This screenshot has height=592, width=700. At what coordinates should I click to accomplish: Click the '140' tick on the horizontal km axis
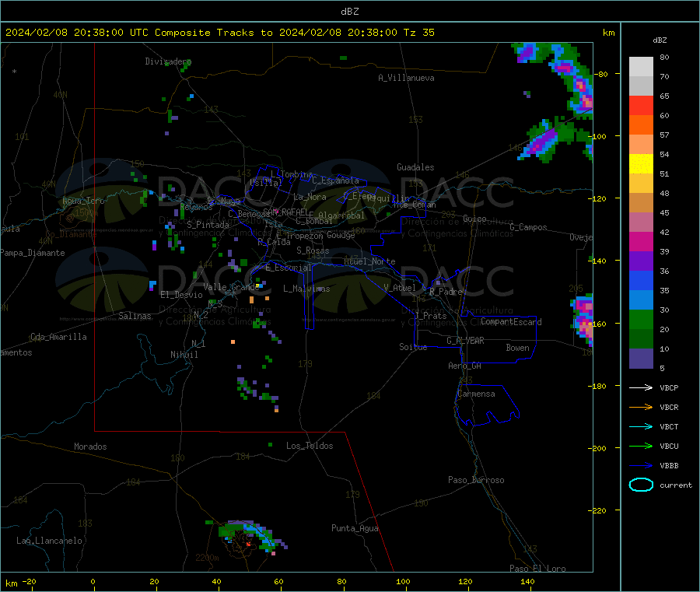[x=527, y=581]
